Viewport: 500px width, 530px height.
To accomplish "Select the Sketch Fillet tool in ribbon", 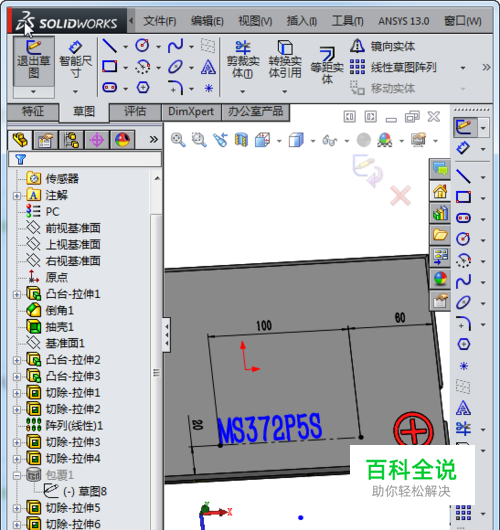I will pyautogui.click(x=175, y=88).
